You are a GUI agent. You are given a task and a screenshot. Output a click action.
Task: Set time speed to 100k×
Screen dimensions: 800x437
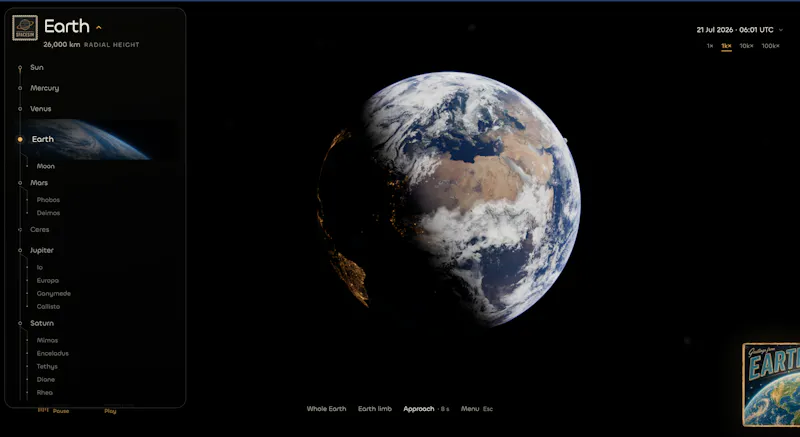tap(770, 46)
